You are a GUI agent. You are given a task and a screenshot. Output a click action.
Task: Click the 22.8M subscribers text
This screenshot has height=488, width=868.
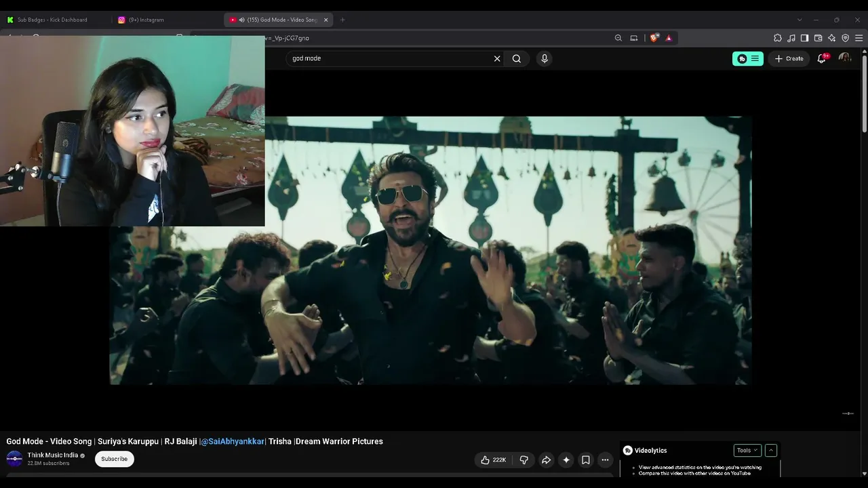48,464
